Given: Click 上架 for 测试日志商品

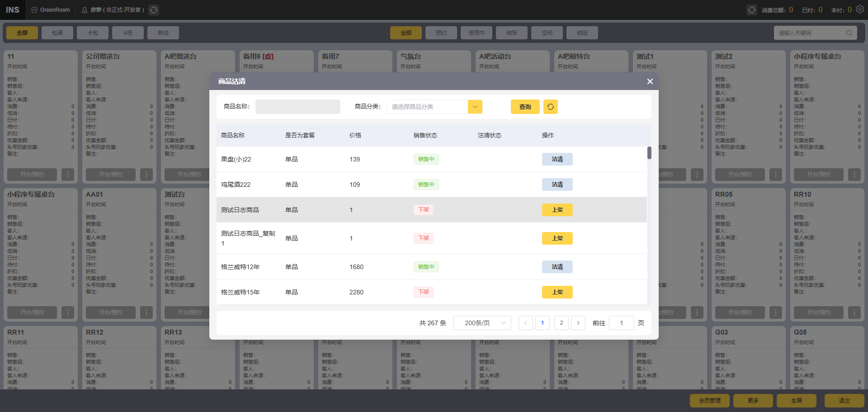Looking at the screenshot, I should tap(557, 210).
